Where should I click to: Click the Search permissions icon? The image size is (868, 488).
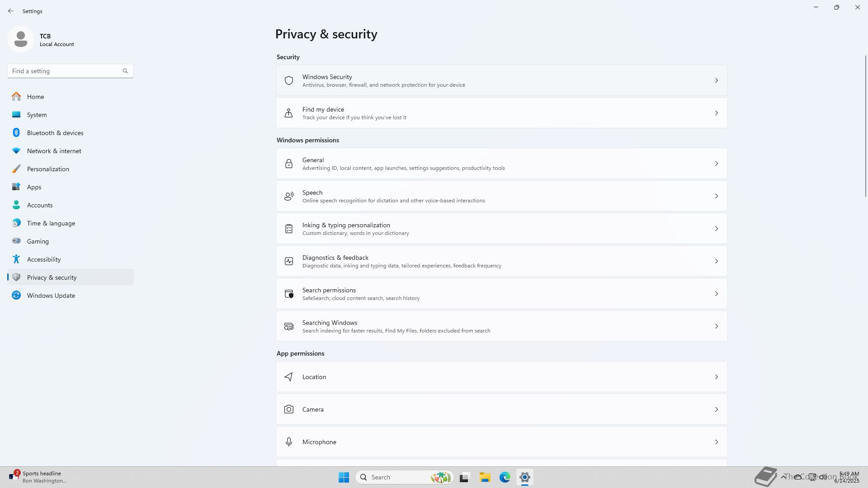tap(289, 294)
